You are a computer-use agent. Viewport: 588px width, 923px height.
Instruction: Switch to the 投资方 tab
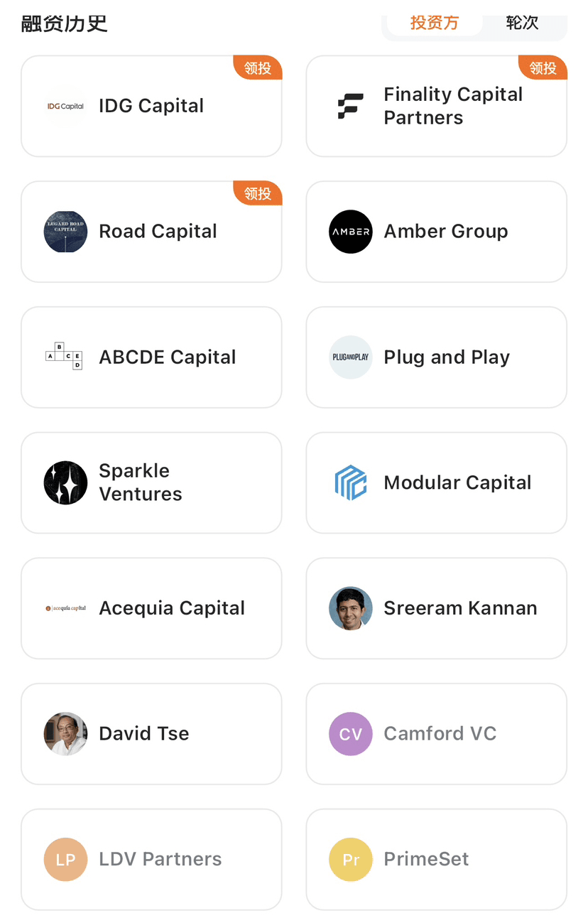click(x=434, y=23)
